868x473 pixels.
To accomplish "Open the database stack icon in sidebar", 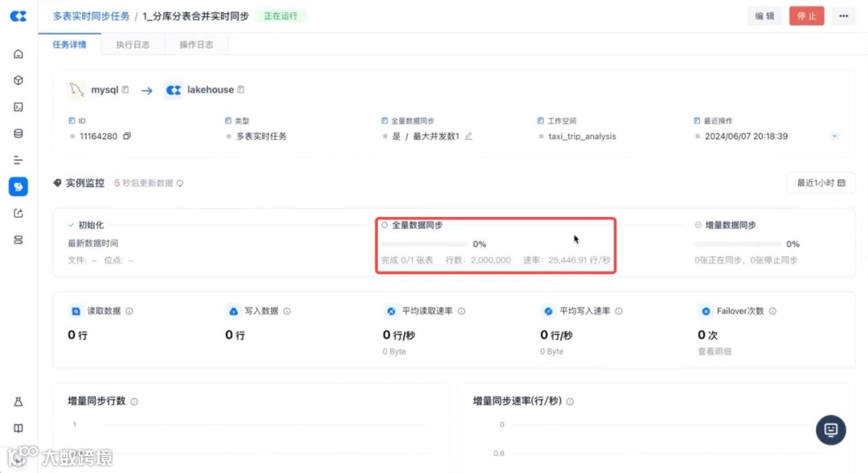I will pyautogui.click(x=18, y=133).
